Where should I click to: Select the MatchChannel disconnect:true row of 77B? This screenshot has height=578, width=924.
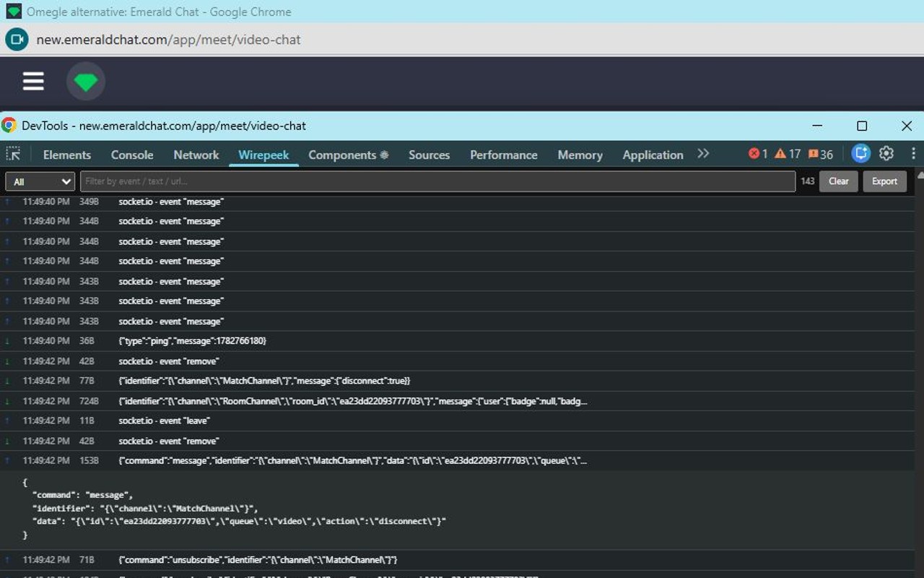pos(457,381)
